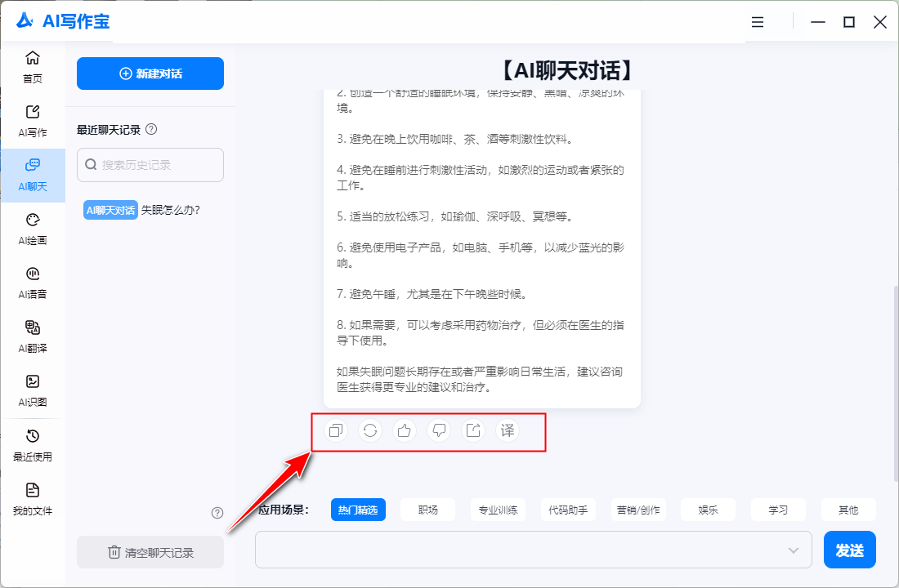
Task: Open AI绘画 from the sidebar
Action: coord(33,229)
